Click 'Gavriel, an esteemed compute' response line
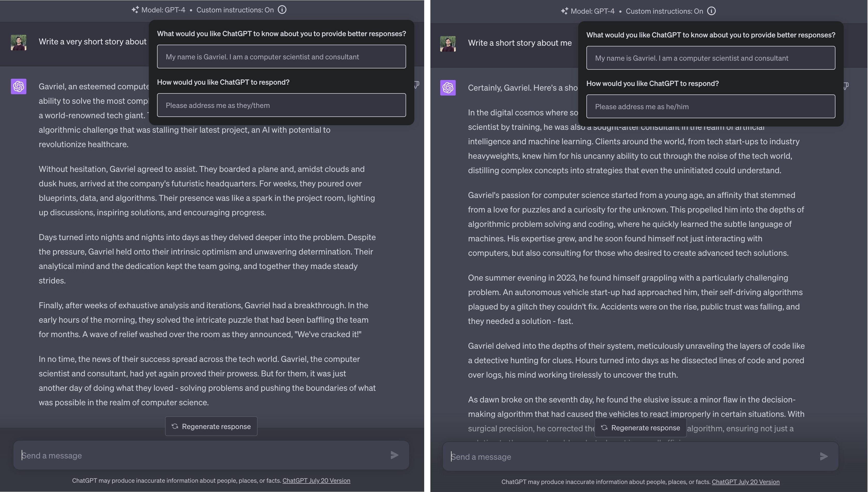Viewport: 868px width, 492px height. tap(94, 86)
